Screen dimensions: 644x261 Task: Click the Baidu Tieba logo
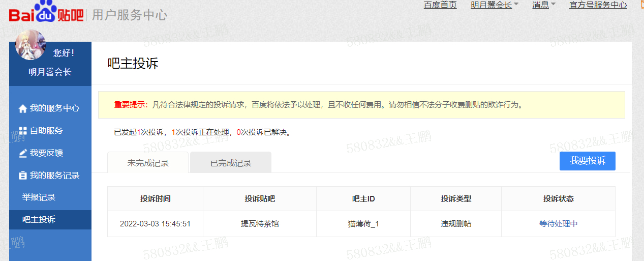click(x=46, y=14)
